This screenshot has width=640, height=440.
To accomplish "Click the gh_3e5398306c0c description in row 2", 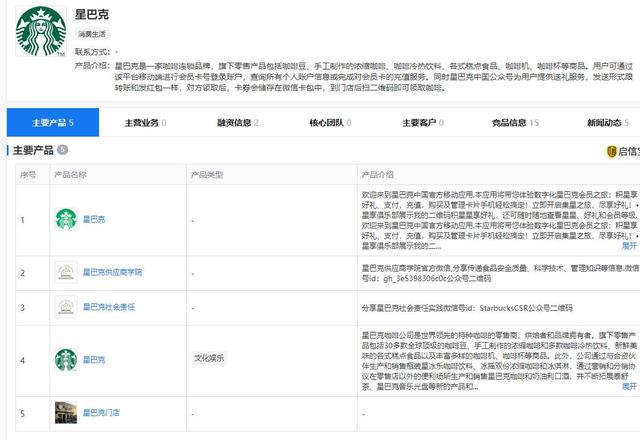I will click(499, 273).
